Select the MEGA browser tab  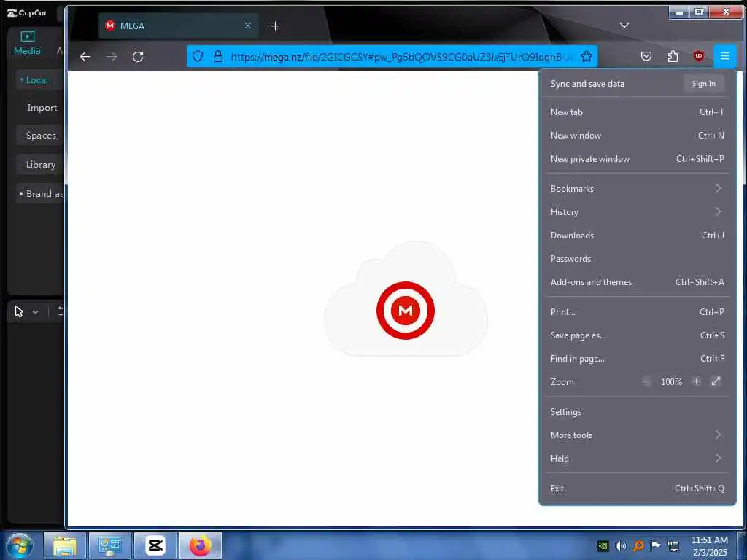(x=179, y=26)
